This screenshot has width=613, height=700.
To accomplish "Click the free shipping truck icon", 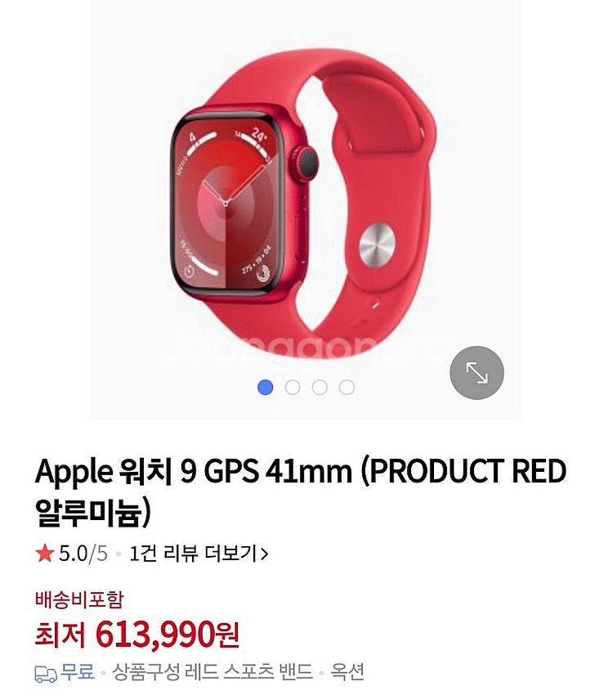I will pos(46,674).
